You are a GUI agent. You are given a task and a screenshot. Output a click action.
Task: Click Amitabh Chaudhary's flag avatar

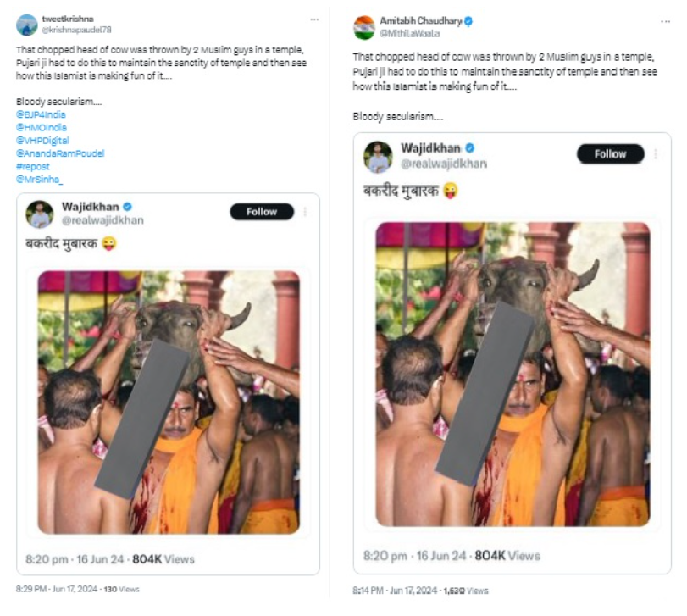[x=364, y=27]
